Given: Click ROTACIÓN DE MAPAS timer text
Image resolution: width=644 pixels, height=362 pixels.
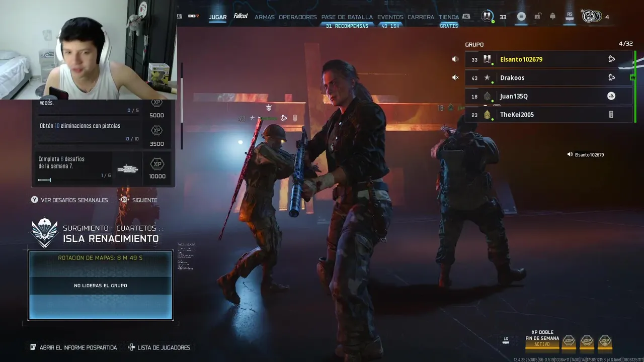Looking at the screenshot, I should pyautogui.click(x=100, y=258).
